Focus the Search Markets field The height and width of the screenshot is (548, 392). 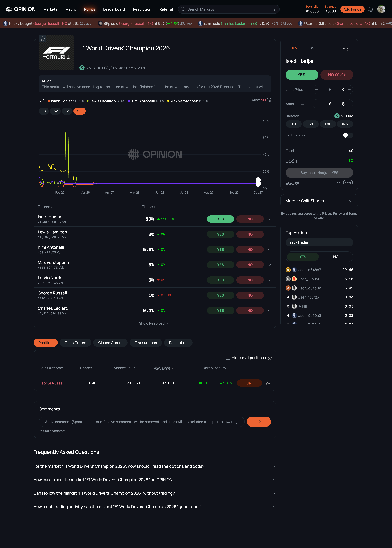pyautogui.click(x=229, y=9)
